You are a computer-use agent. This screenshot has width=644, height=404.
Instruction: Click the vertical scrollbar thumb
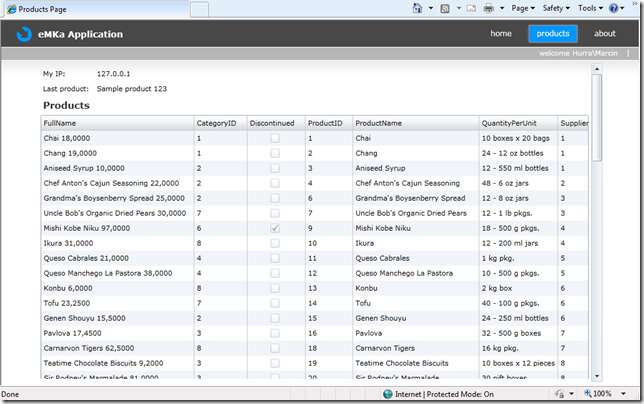[x=597, y=118]
